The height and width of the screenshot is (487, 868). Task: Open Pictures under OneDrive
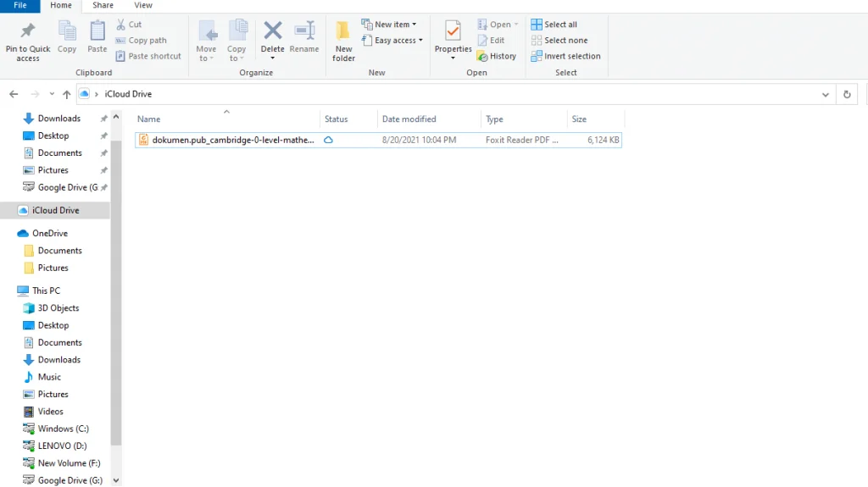(53, 268)
